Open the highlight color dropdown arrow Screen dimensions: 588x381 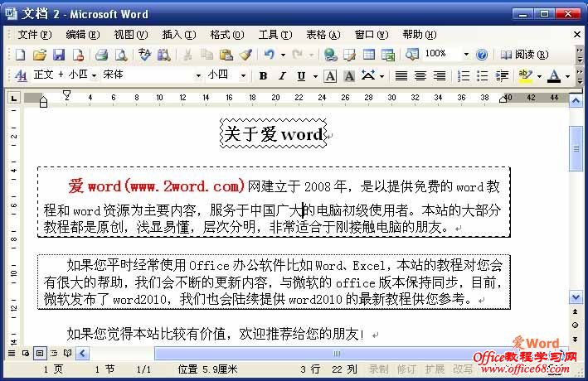(539, 76)
